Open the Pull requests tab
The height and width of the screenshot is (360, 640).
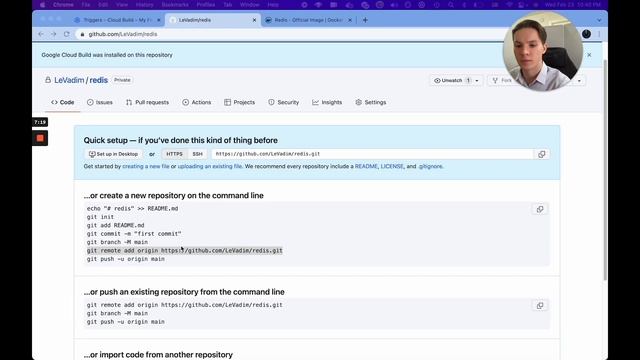pyautogui.click(x=147, y=102)
